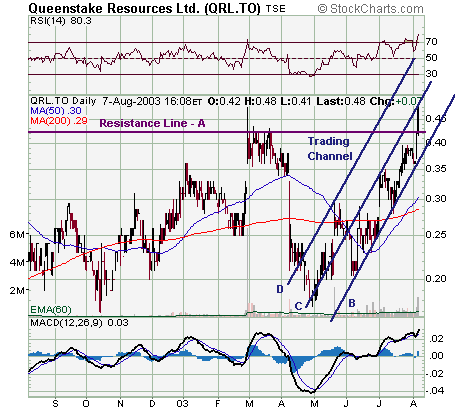Select the "RSI(14) 80.3" indicator label
This screenshot has height=412, width=455.
(61, 21)
